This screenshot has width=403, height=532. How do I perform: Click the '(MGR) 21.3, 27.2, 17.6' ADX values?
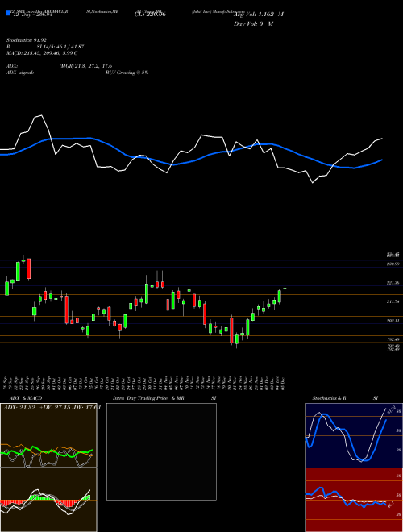tap(85, 66)
